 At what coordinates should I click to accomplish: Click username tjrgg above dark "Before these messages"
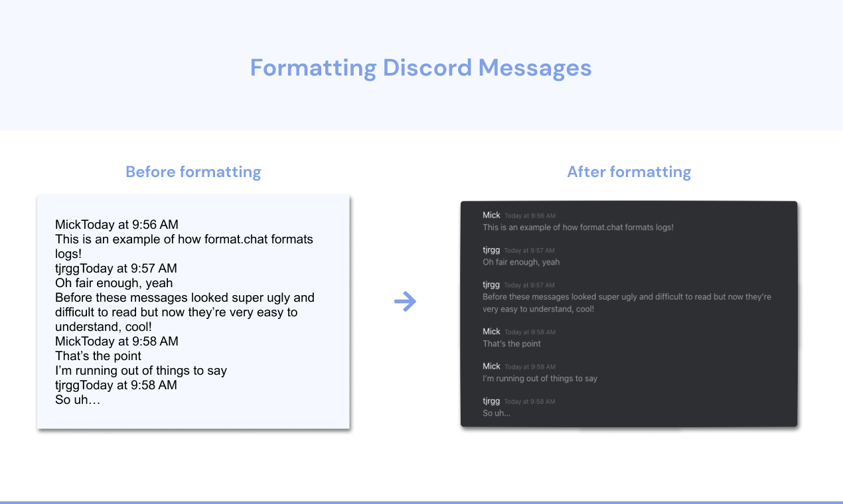point(491,284)
